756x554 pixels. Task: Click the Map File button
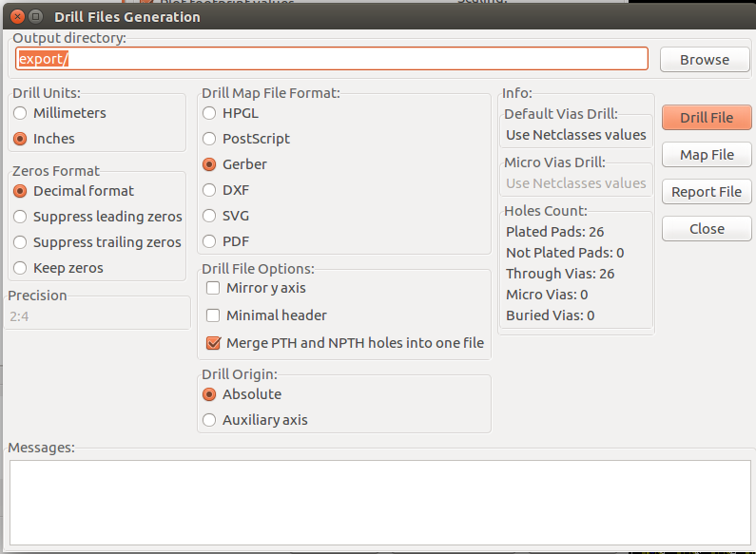[x=707, y=155]
